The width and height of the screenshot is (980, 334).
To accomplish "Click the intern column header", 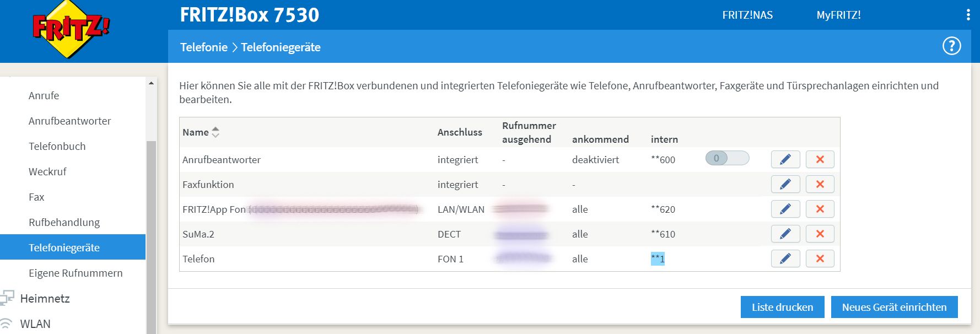I will coord(664,139).
